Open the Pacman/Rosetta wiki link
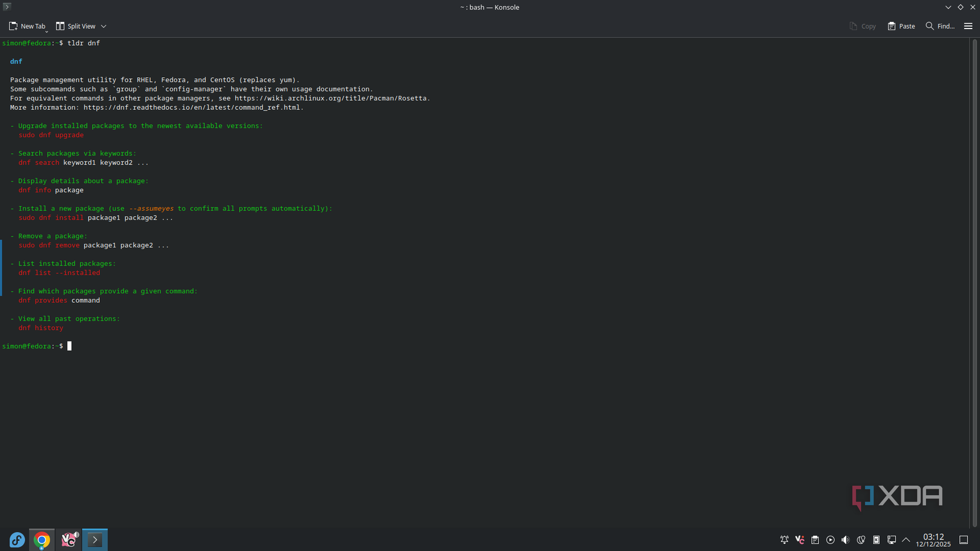 pyautogui.click(x=331, y=98)
